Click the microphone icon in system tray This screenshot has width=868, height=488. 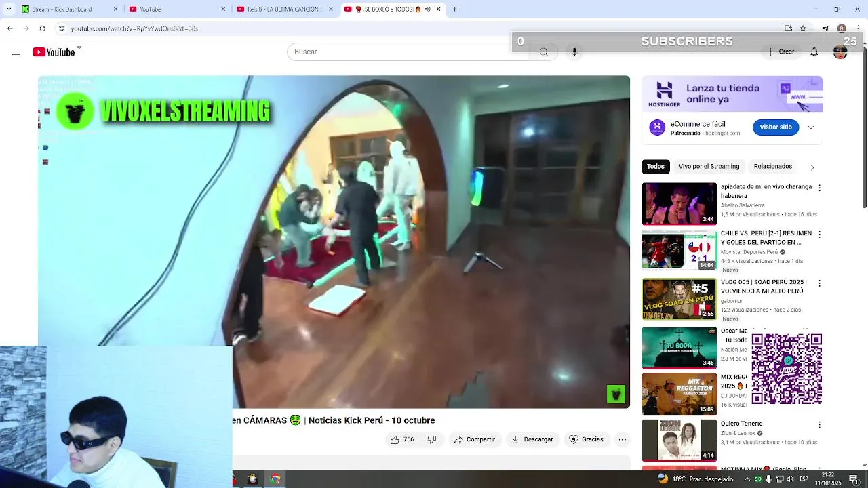768,479
